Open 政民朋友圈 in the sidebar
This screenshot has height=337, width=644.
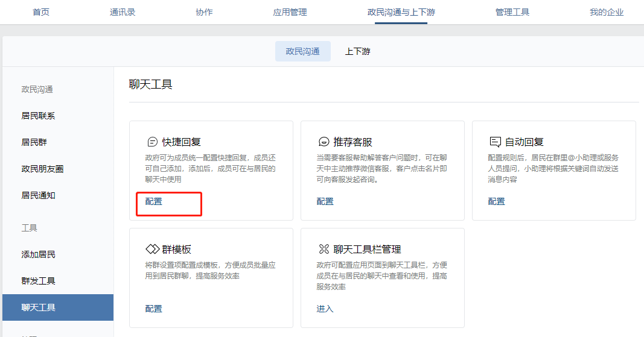point(42,169)
